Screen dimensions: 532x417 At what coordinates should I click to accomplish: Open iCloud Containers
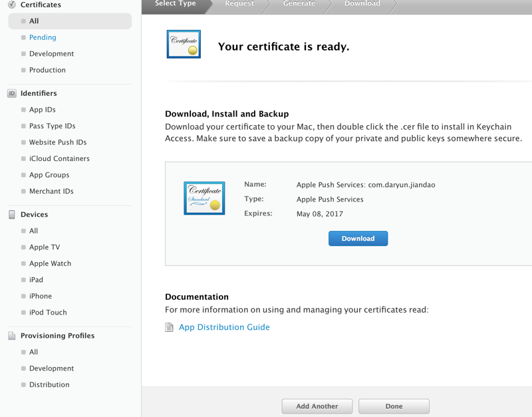[59, 158]
